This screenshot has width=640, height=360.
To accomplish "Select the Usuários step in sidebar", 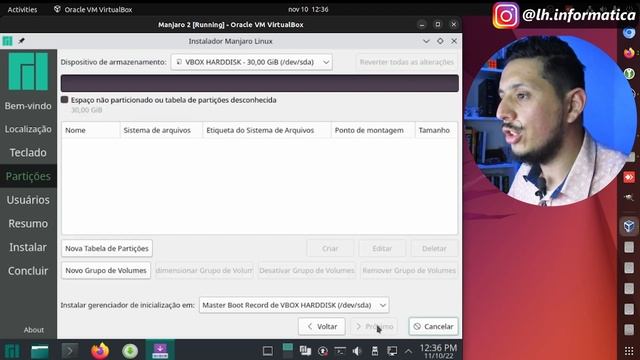I will 28,200.
